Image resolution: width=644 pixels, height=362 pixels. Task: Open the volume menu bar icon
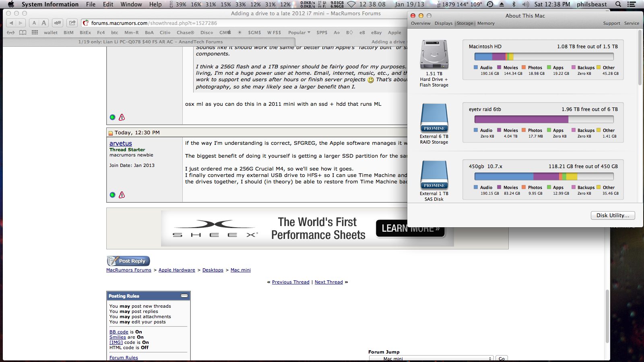click(526, 4)
